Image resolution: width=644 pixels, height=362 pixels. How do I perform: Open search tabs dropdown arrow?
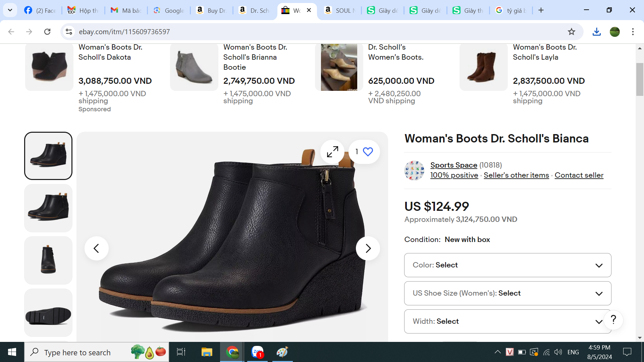[10, 10]
